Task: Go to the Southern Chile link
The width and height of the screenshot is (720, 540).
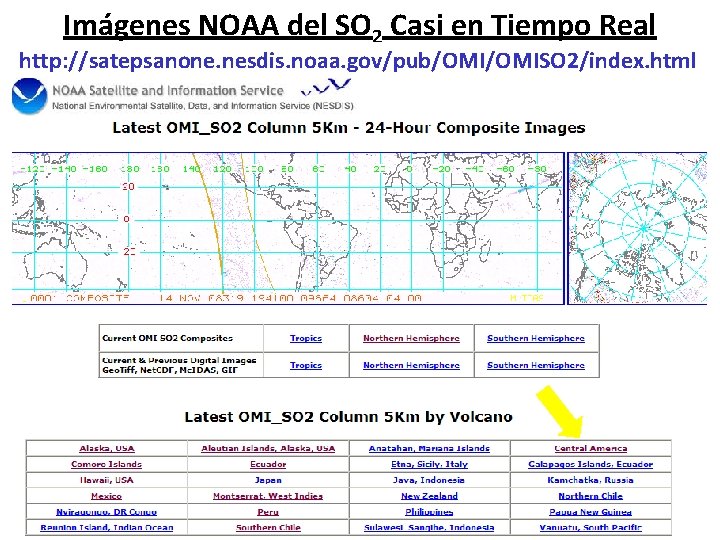Action: click(268, 528)
